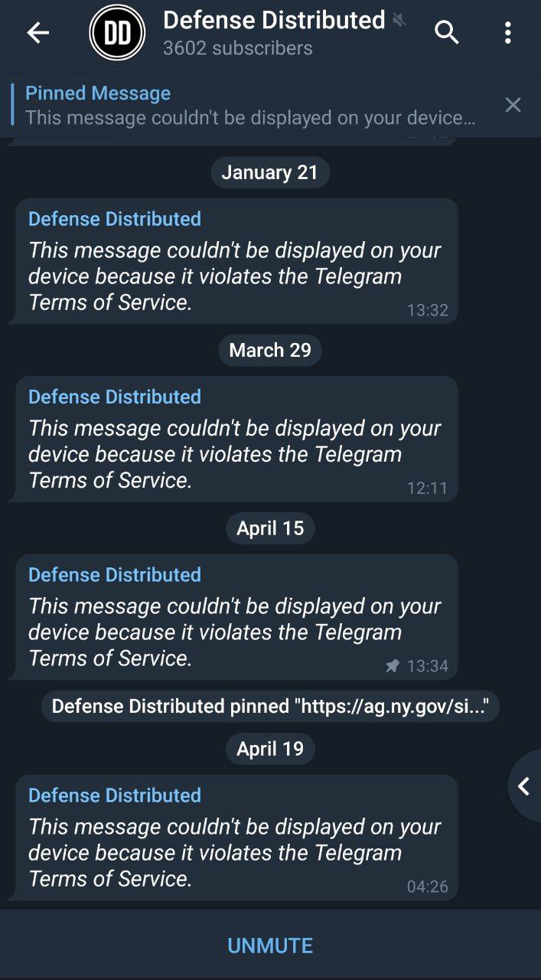541x980 pixels.
Task: Tap the back arrow
Action: [37, 33]
